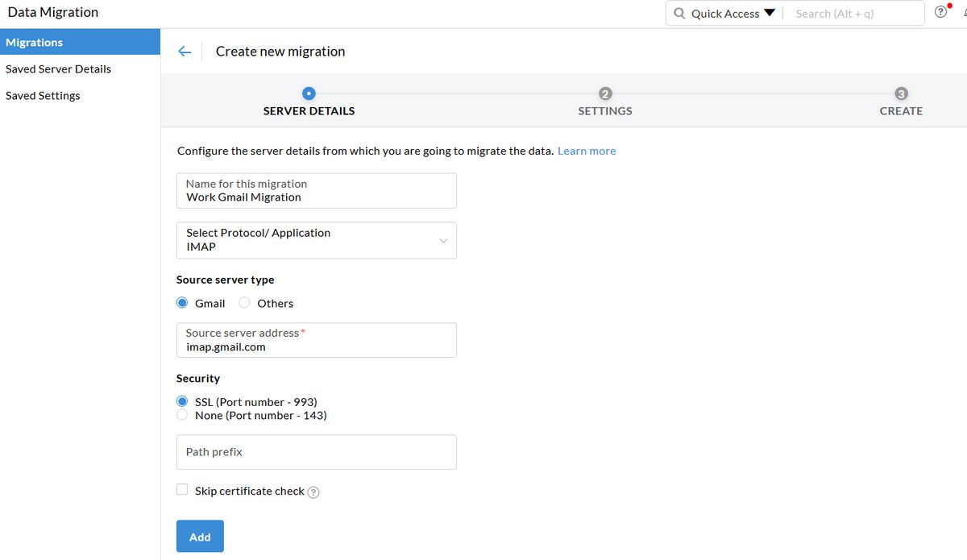
Task: Go back using the blue back arrow
Action: pyautogui.click(x=185, y=51)
